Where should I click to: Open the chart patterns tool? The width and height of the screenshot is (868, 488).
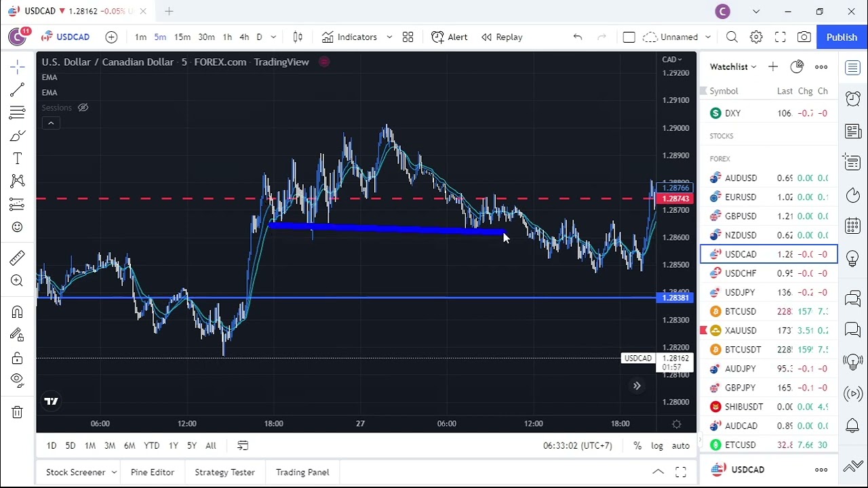[x=18, y=181]
